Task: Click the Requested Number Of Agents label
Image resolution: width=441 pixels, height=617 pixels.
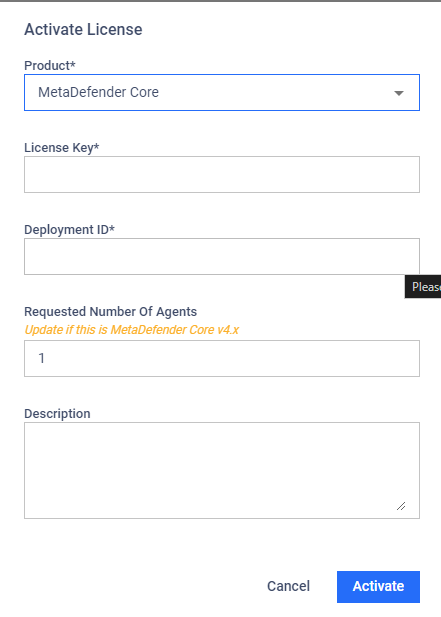Action: tap(111, 311)
